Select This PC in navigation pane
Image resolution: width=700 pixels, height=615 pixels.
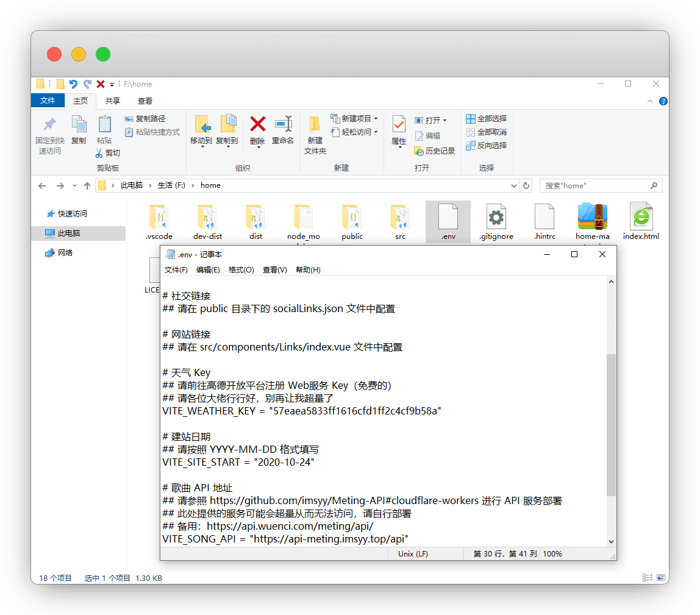(68, 233)
